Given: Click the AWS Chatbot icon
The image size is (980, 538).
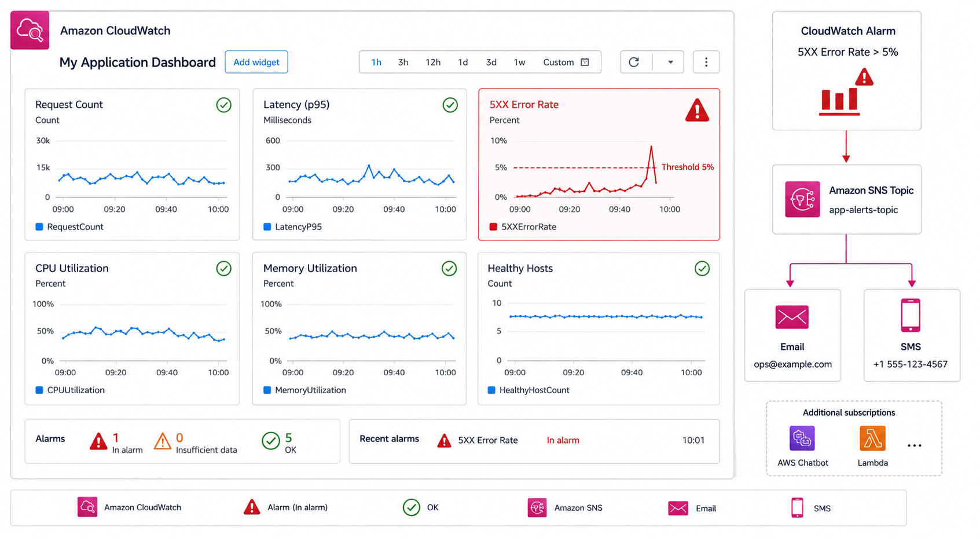Looking at the screenshot, I should [802, 438].
